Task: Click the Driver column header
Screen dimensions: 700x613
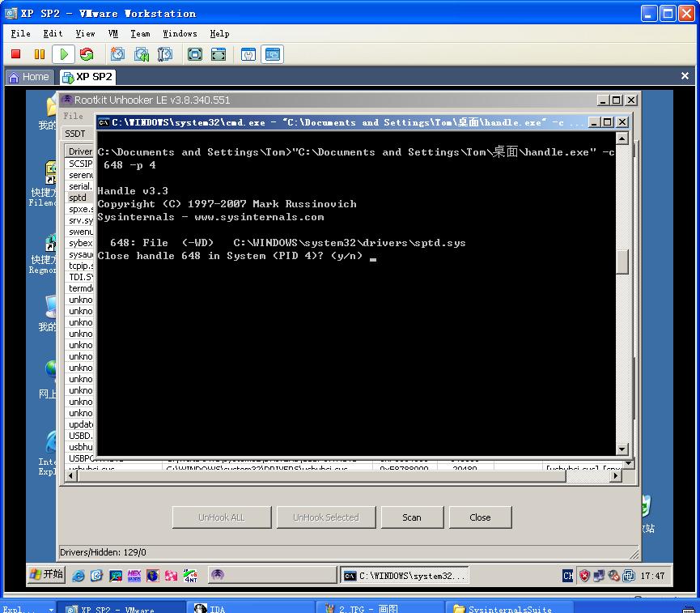Action: [80, 151]
